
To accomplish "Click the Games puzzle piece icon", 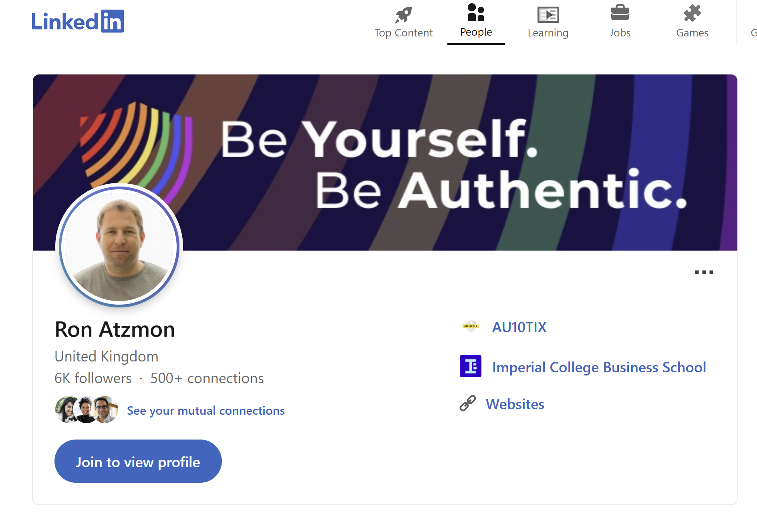I will point(692,13).
